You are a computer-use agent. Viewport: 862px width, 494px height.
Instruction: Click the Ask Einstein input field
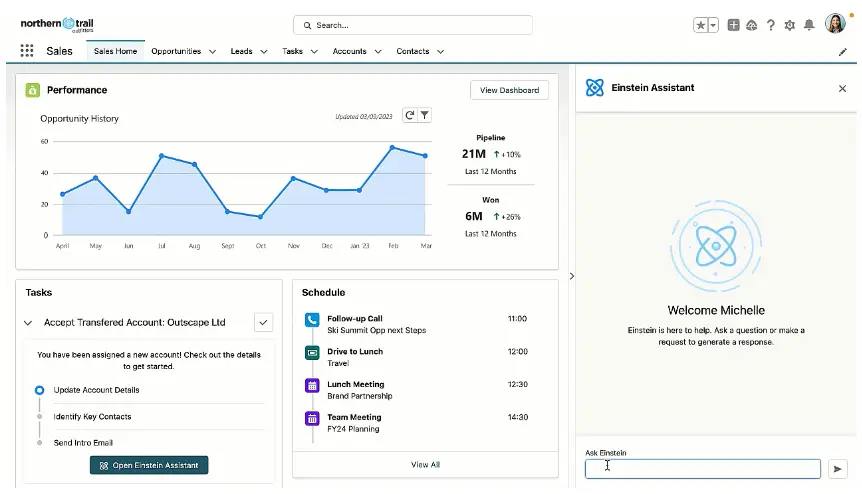pyautogui.click(x=702, y=468)
